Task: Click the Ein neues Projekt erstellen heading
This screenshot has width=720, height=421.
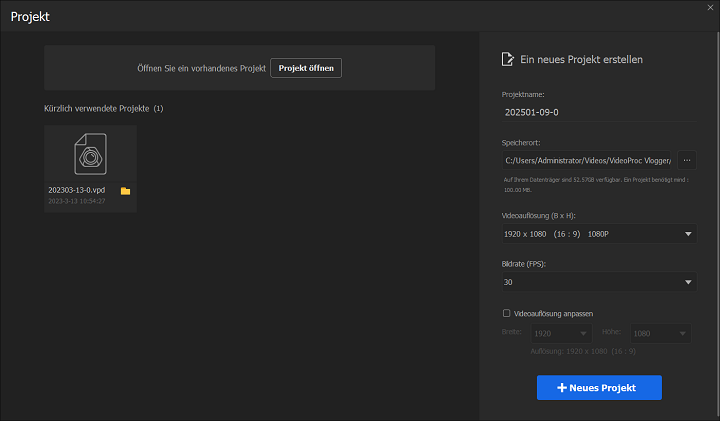Action: pyautogui.click(x=581, y=59)
